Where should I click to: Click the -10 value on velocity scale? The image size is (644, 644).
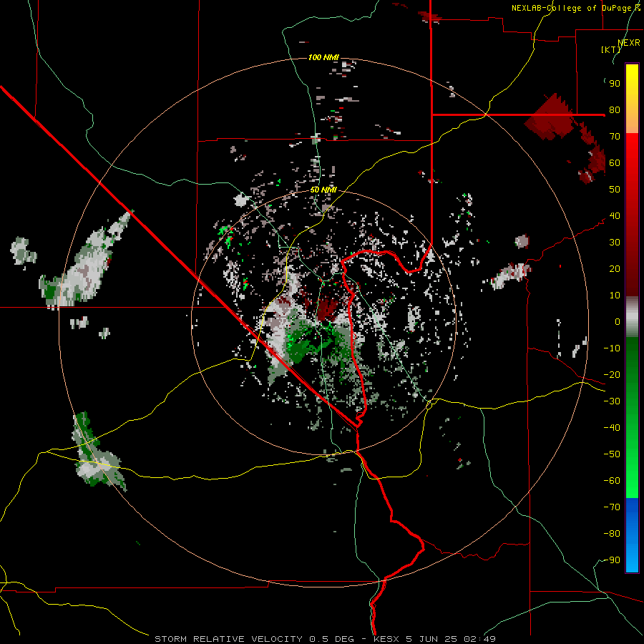click(612, 348)
